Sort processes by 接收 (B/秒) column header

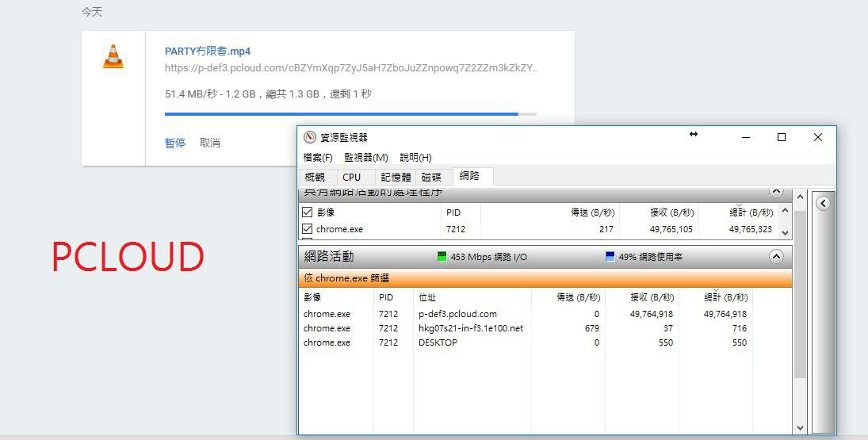pos(672,212)
